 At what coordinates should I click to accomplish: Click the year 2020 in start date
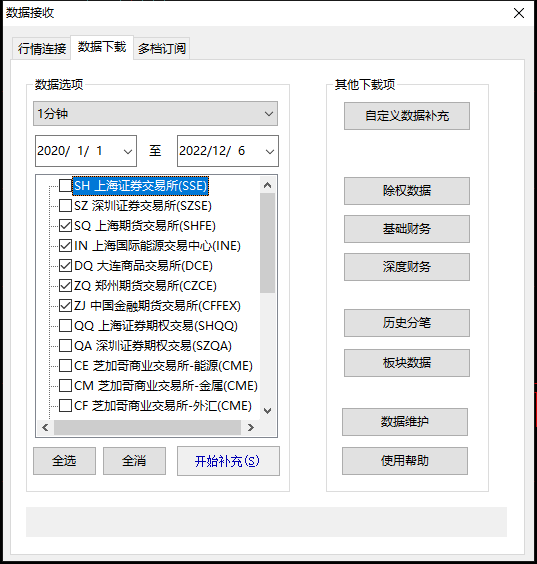pos(51,151)
